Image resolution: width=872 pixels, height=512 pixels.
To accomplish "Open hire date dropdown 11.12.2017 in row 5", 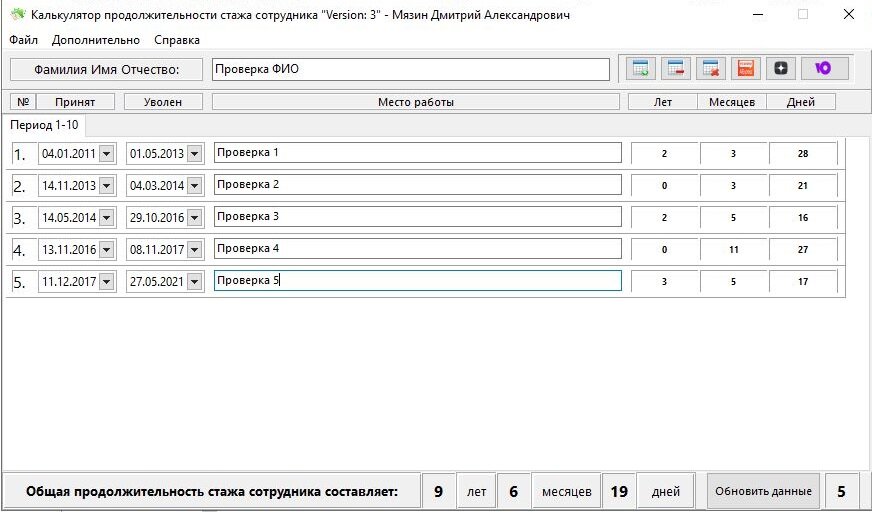I will click(x=106, y=282).
